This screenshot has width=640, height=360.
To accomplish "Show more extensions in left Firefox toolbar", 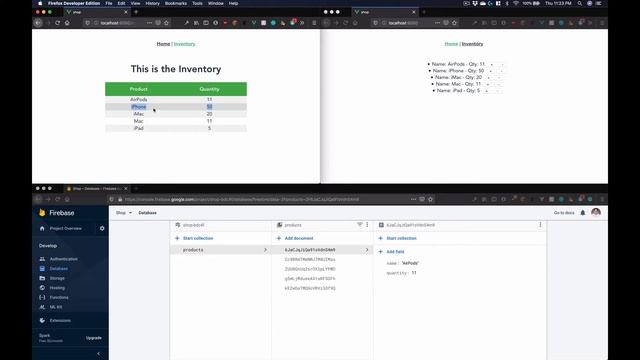I will [x=302, y=23].
